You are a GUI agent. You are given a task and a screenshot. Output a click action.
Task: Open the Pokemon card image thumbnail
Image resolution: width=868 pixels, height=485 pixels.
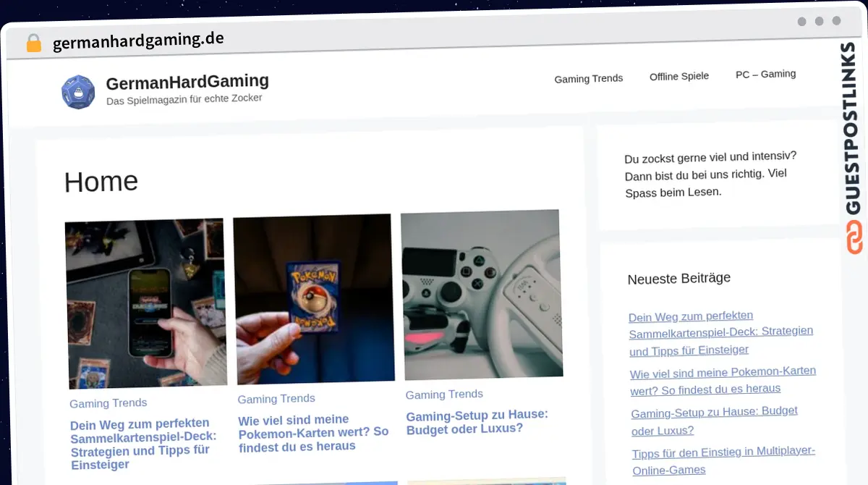tap(314, 298)
